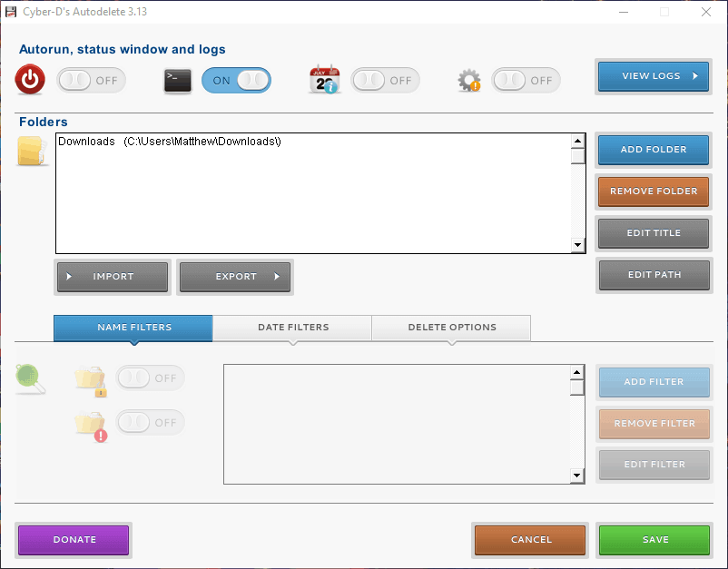728x569 pixels.
Task: Click the folders list scroll down arrow
Action: pyautogui.click(x=577, y=245)
